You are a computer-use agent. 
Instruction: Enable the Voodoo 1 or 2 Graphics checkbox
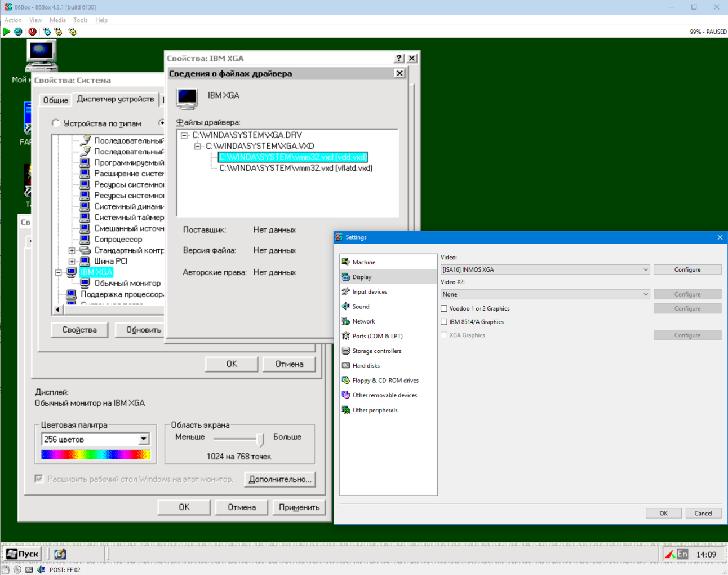tap(444, 308)
